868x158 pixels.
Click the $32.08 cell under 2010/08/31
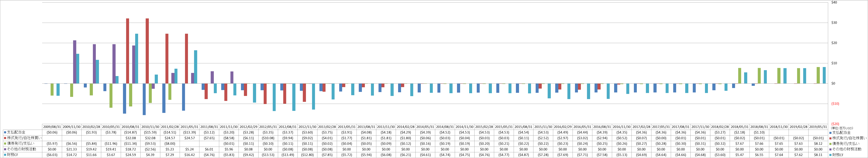point(130,138)
